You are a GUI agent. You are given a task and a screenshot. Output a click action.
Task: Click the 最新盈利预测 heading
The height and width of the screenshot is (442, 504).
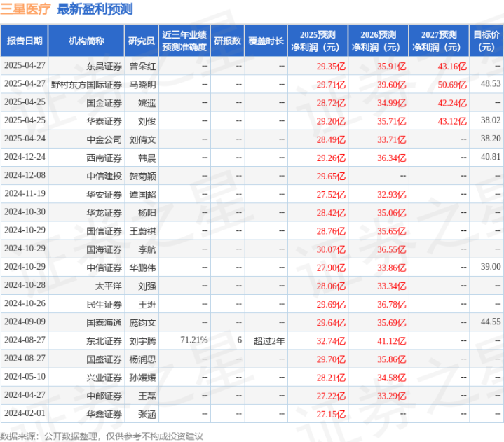point(95,8)
